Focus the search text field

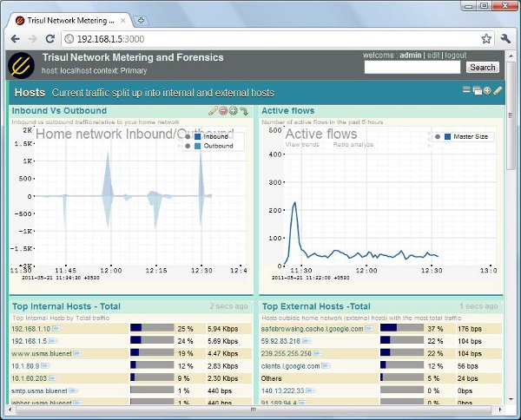point(412,68)
